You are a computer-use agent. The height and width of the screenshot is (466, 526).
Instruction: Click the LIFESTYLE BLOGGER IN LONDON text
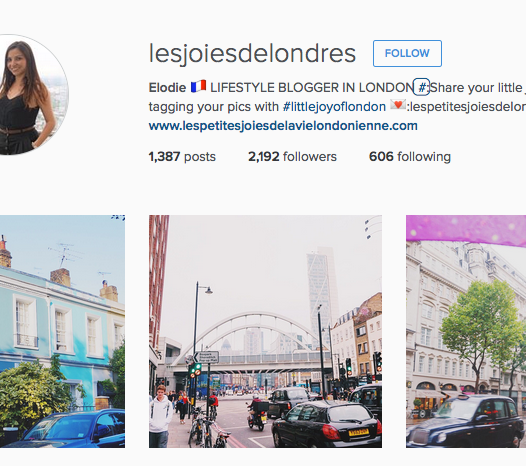[312, 88]
